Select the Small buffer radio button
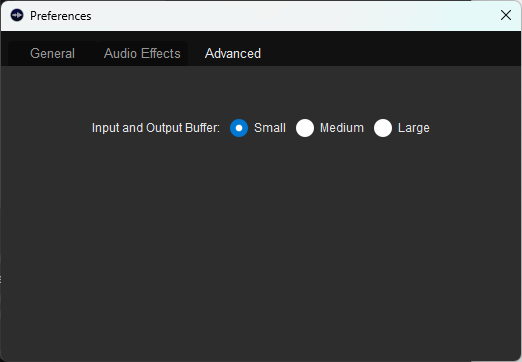Viewport: 522px width, 362px height. click(239, 128)
